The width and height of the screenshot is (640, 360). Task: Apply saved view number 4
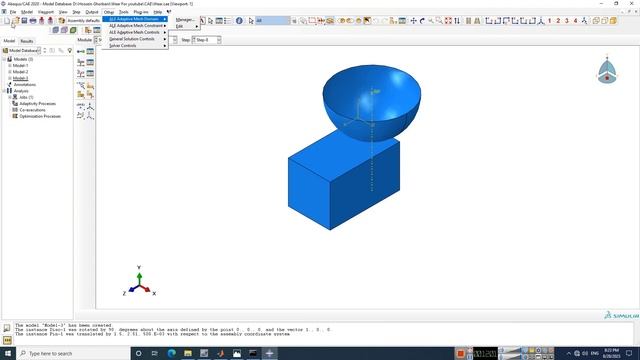[576, 20]
